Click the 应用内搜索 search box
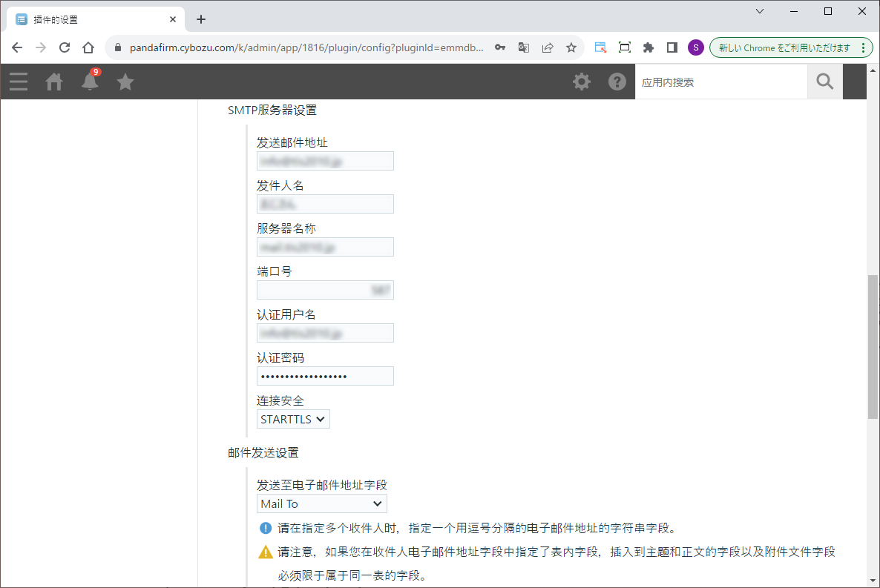880x588 pixels. (720, 82)
